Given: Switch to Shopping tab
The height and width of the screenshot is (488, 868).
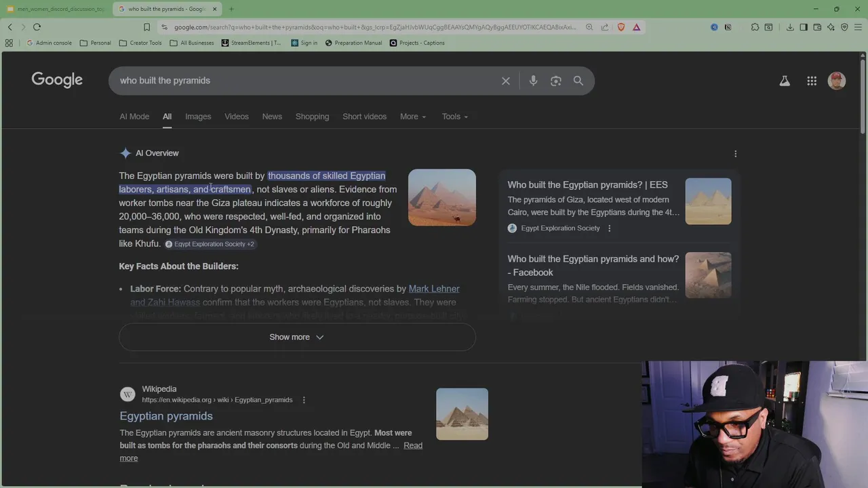Looking at the screenshot, I should pyautogui.click(x=312, y=117).
